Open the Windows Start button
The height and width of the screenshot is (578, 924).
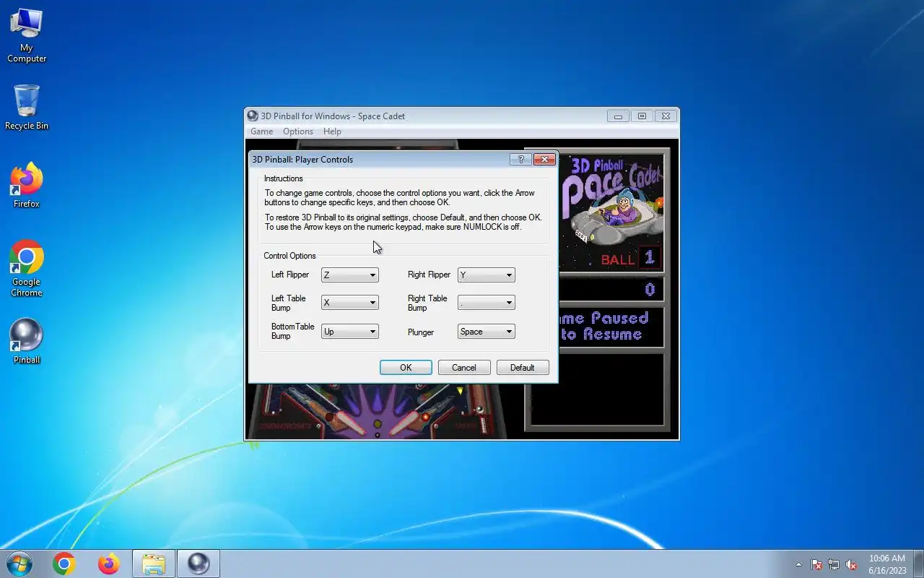pos(19,564)
